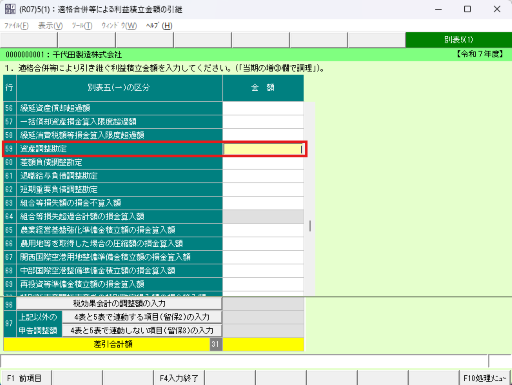The image size is (512, 385).
Task: Click the company name 千代田製造株式会社
Action: (x=87, y=54)
